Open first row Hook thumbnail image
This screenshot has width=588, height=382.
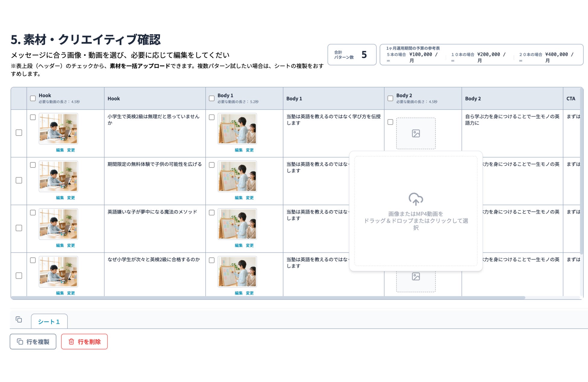pyautogui.click(x=58, y=129)
